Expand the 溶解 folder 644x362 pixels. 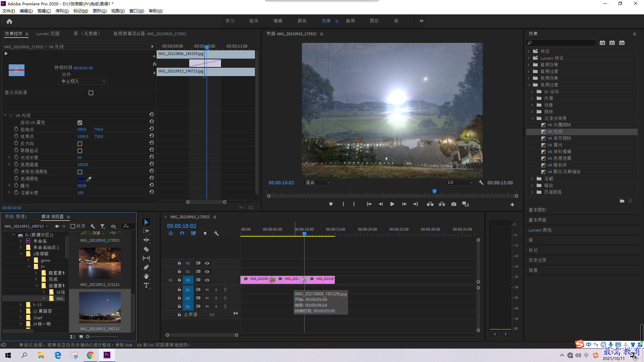pos(532,179)
